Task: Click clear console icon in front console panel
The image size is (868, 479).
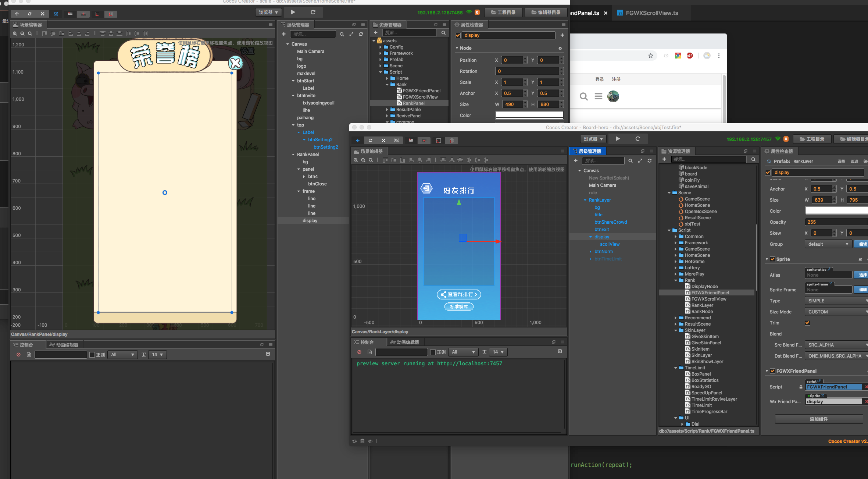Action: 359,352
